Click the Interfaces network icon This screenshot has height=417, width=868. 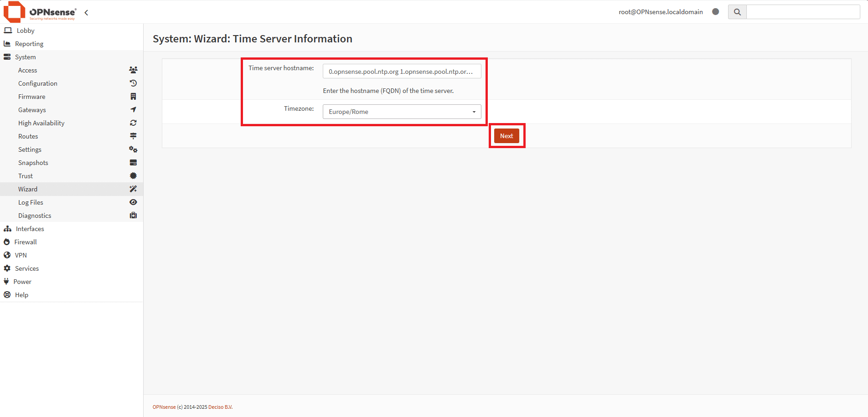[x=7, y=229]
